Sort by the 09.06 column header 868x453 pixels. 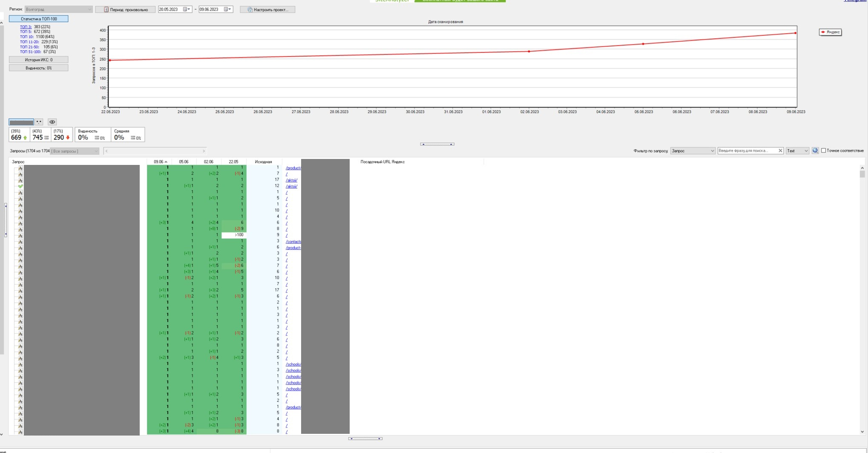[159, 162]
